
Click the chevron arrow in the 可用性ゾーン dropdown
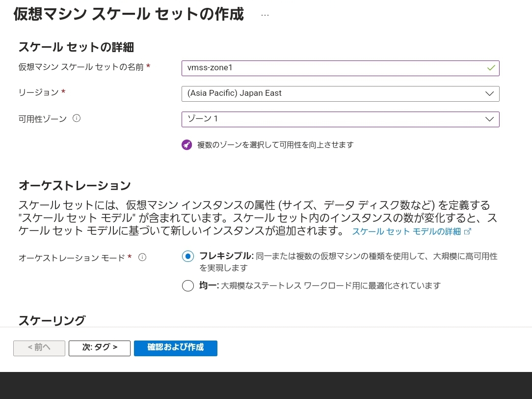(489, 119)
